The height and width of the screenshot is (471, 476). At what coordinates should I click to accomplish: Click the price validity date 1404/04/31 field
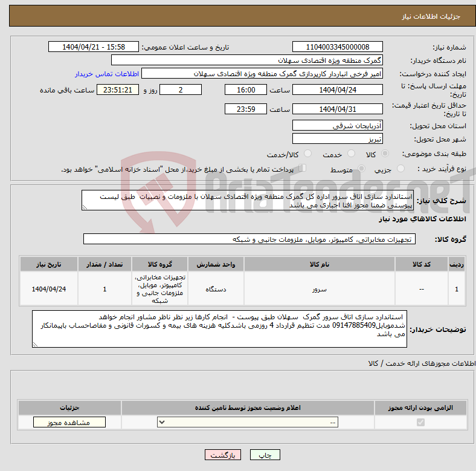coord(337,109)
